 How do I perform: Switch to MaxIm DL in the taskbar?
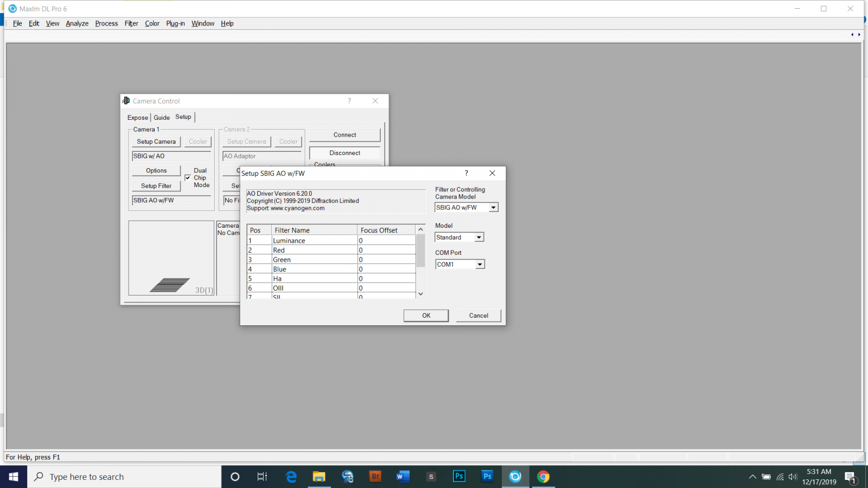(x=515, y=477)
